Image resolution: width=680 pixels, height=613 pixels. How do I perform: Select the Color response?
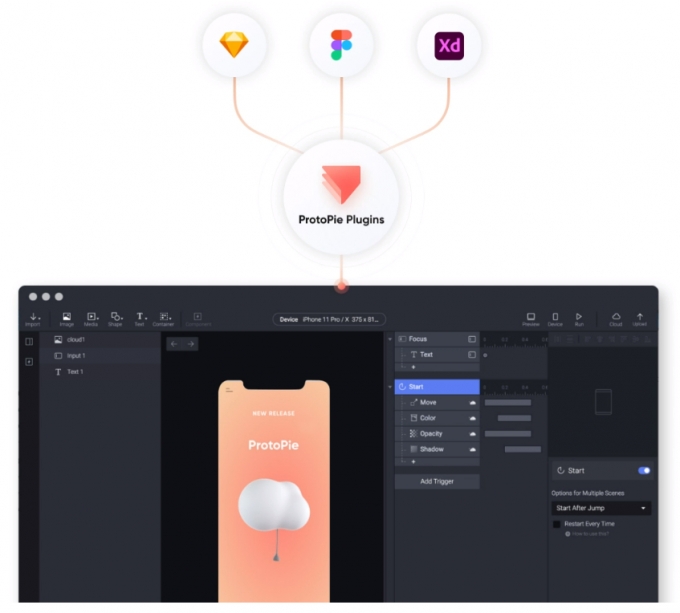(x=437, y=418)
